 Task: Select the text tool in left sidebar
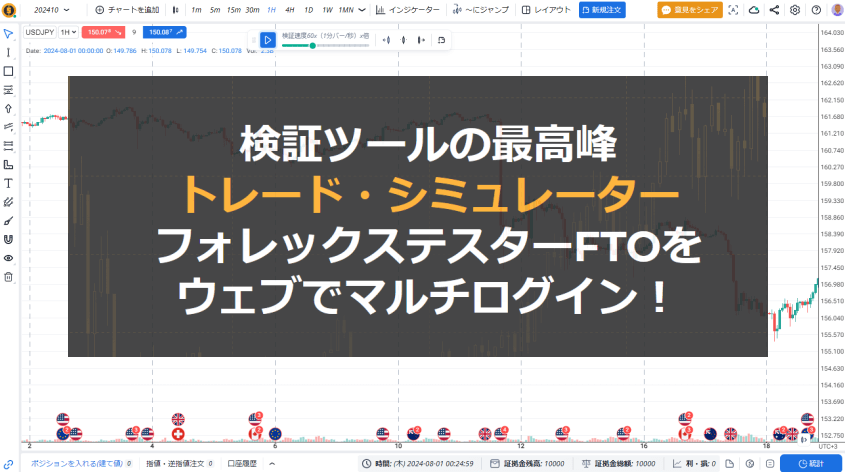[8, 183]
